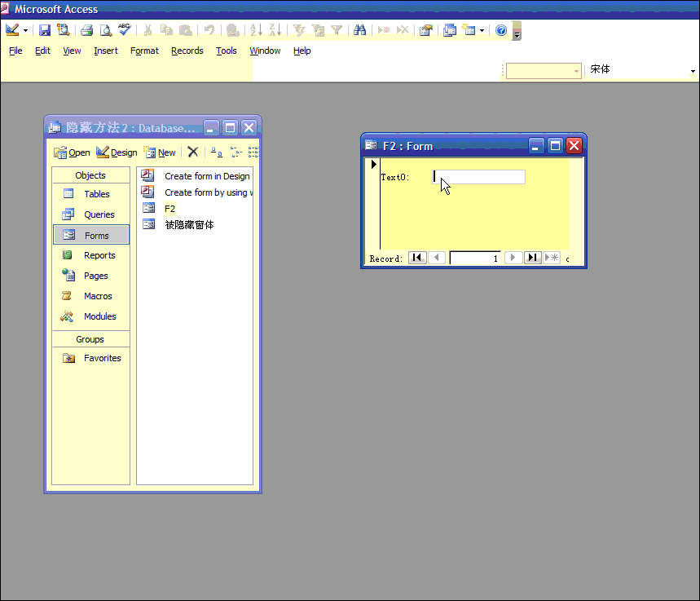Open the Records menu
Viewport: 700px width, 601px height.
coord(187,51)
